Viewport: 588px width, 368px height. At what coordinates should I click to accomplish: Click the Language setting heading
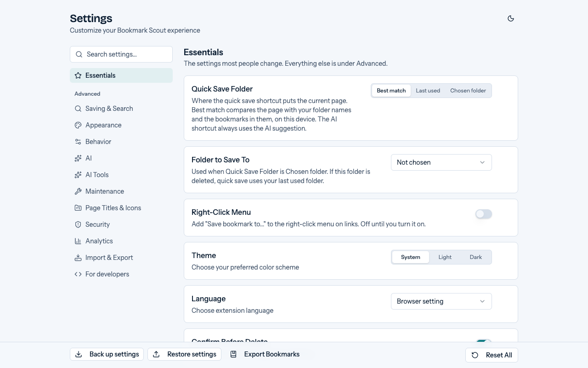[x=209, y=299]
